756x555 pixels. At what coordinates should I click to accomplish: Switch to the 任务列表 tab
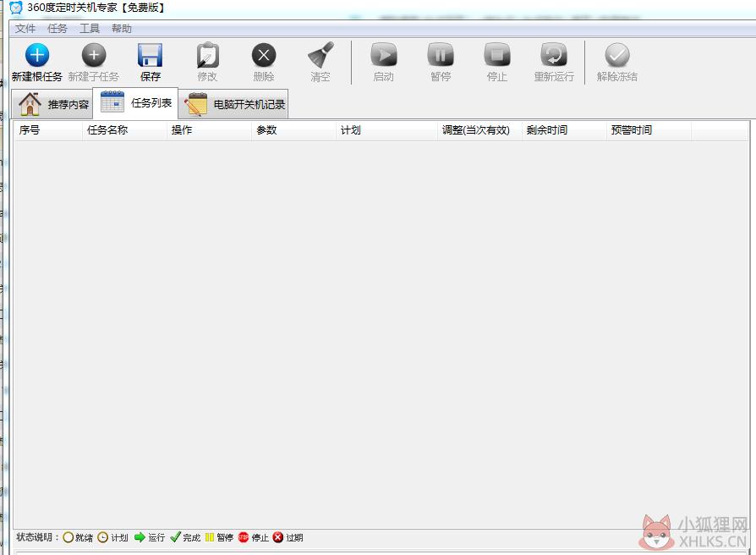click(135, 102)
